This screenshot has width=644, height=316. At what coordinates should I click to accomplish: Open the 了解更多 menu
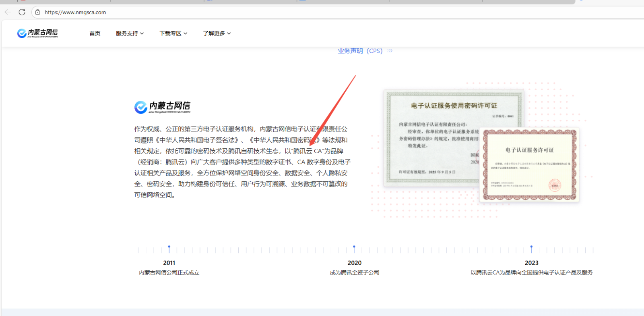[217, 33]
